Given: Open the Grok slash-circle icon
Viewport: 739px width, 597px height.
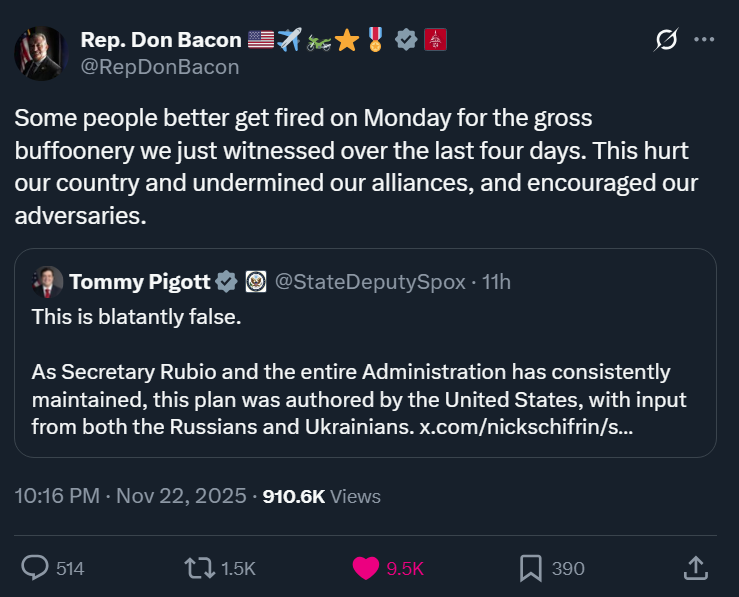Looking at the screenshot, I should (x=665, y=40).
